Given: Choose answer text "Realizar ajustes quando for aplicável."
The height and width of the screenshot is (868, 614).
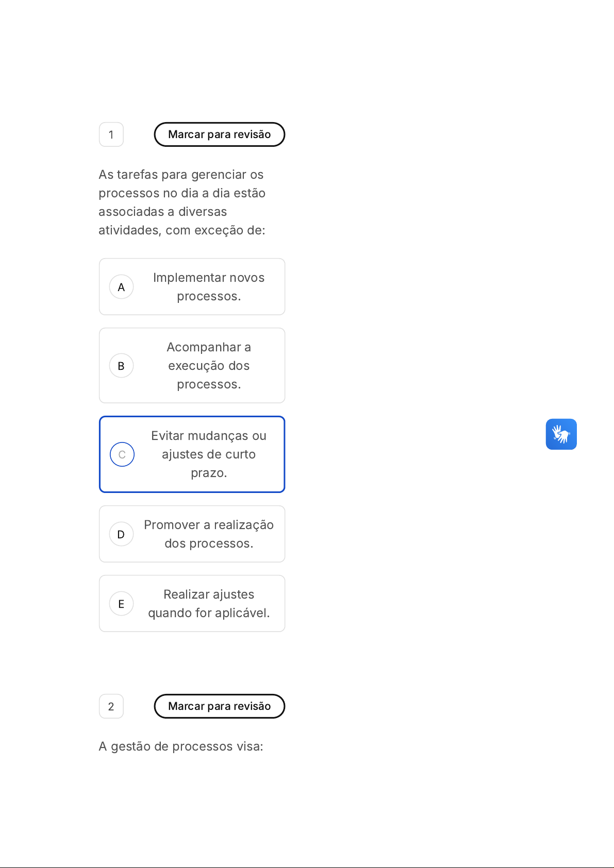Looking at the screenshot, I should pyautogui.click(x=209, y=604).
